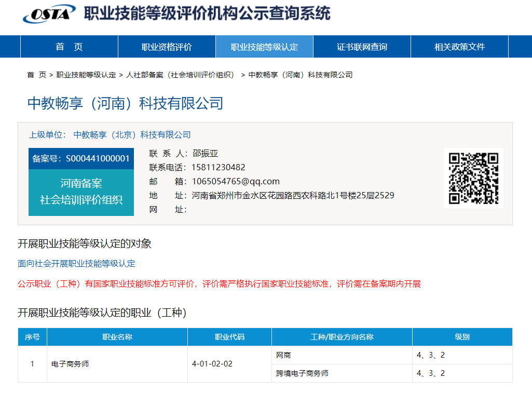Click the 河南备案 社会培训评价组织 box
Viewport: 532px width, 394px height.
[81, 192]
